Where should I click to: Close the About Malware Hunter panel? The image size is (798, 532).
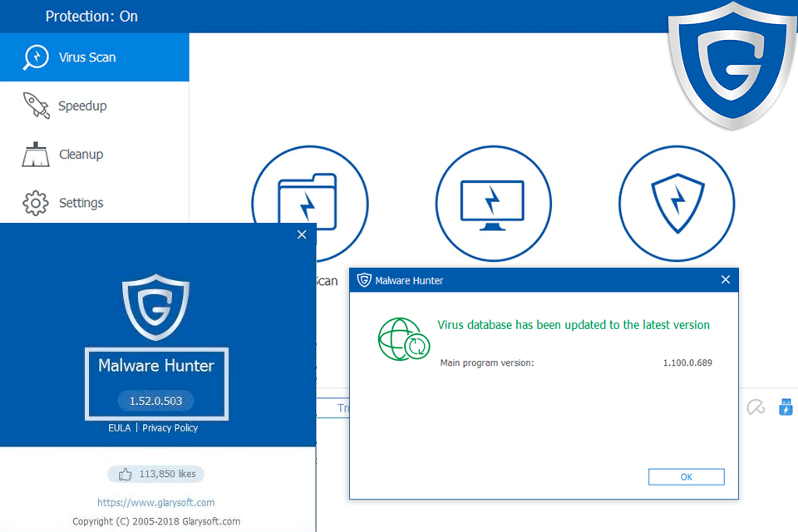click(302, 234)
